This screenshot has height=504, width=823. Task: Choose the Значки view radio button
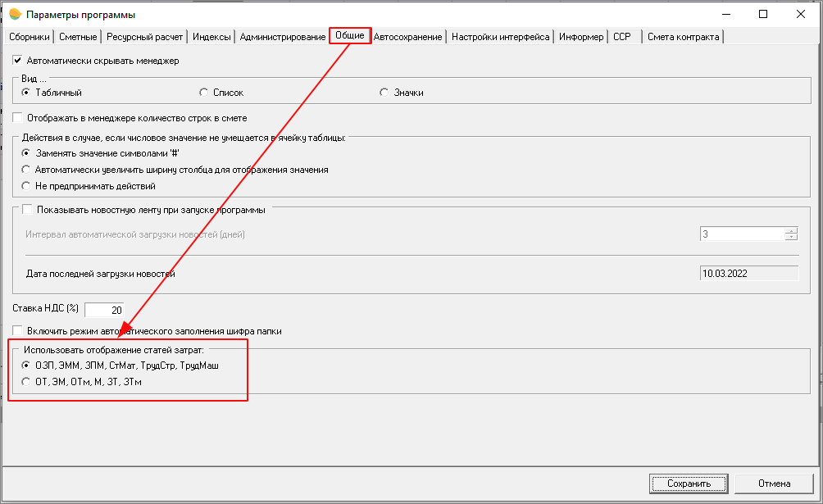(384, 93)
